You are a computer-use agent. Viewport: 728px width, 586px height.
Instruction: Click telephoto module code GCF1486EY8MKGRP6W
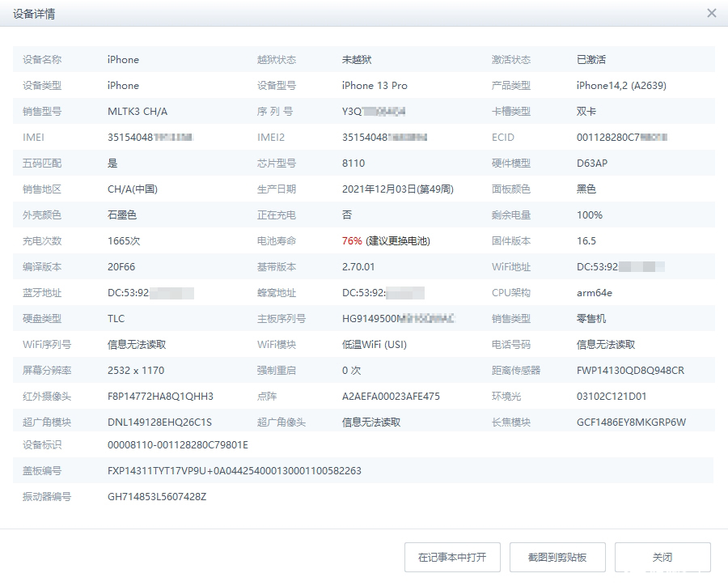[631, 423]
